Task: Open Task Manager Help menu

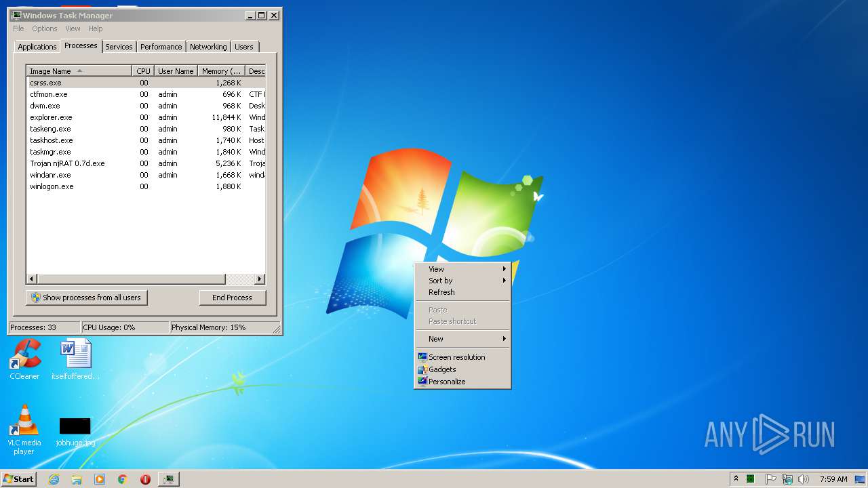Action: click(x=96, y=28)
